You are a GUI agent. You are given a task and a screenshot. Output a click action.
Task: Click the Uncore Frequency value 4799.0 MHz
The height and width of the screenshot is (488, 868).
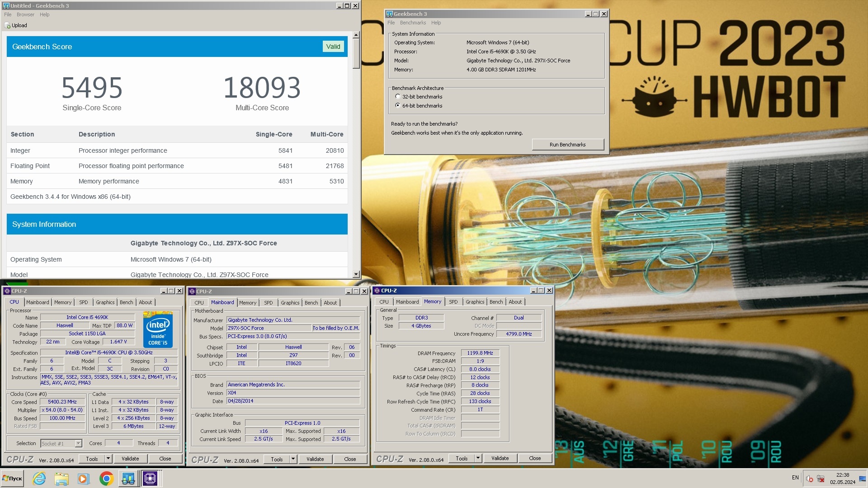[519, 334]
